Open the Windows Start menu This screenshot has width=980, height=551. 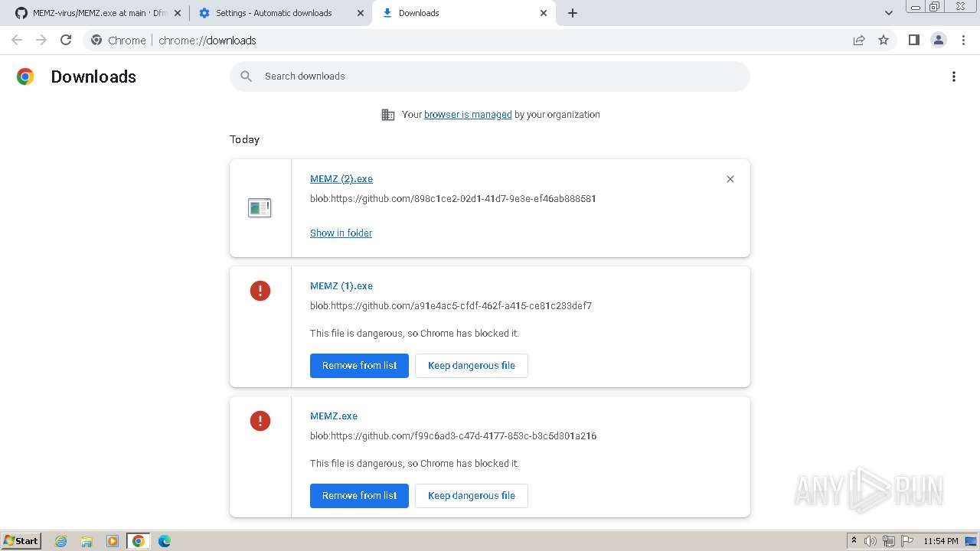pos(21,540)
